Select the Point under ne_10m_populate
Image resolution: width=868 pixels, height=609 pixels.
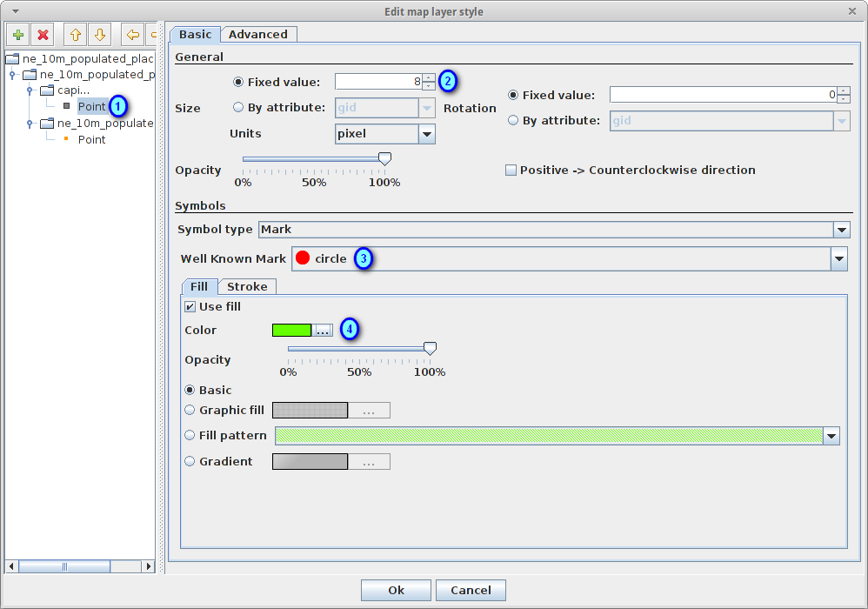coord(91,139)
